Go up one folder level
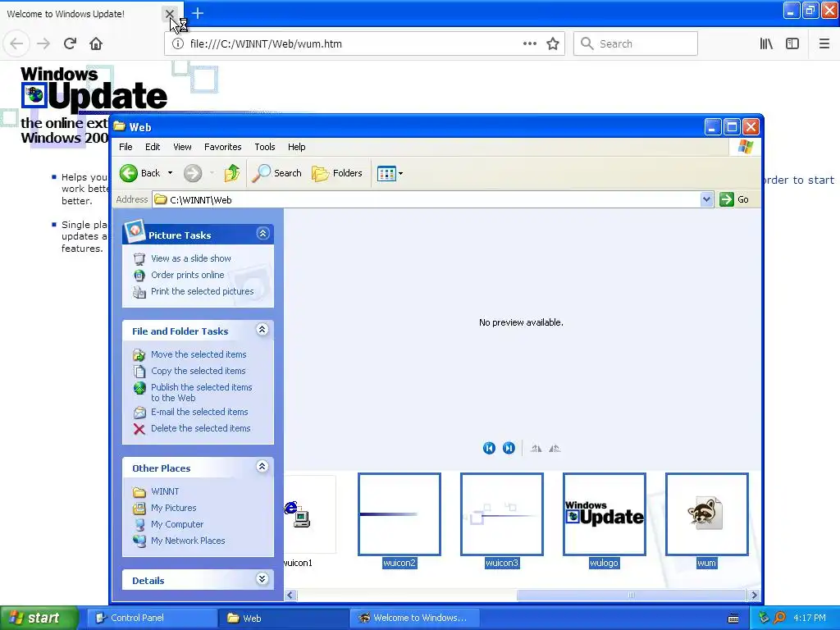 tap(232, 173)
